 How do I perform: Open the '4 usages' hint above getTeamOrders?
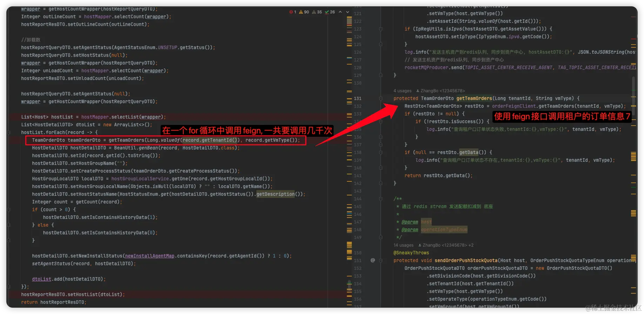pos(402,91)
